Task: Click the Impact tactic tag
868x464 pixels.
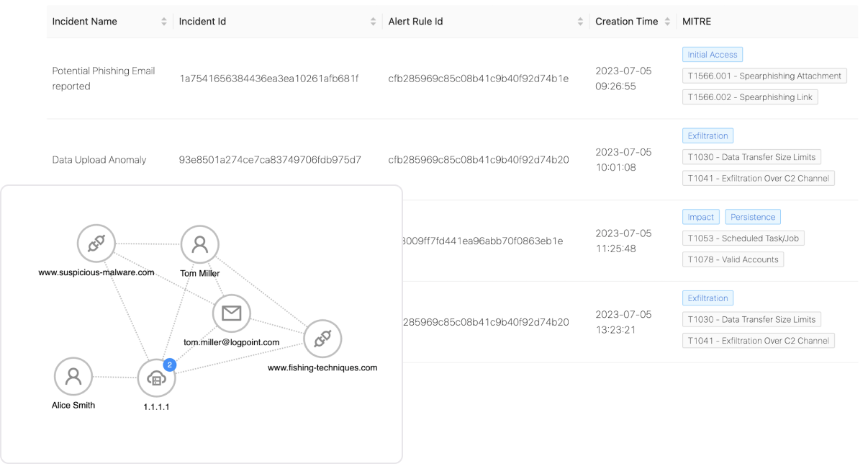Action: [700, 217]
